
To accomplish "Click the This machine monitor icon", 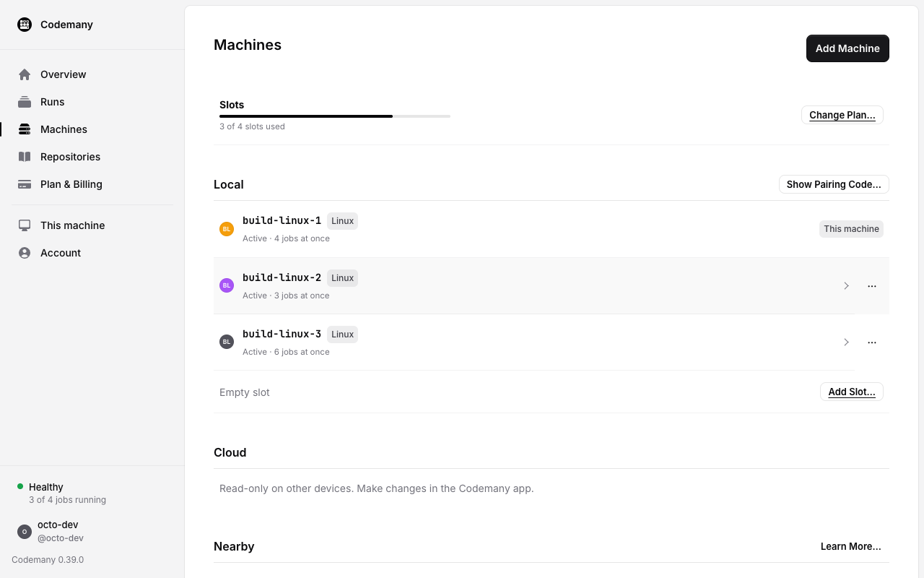I will tap(25, 225).
